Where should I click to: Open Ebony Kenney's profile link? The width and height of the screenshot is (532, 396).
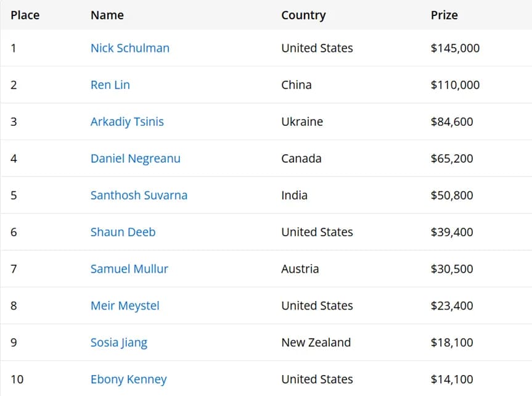[x=129, y=379]
